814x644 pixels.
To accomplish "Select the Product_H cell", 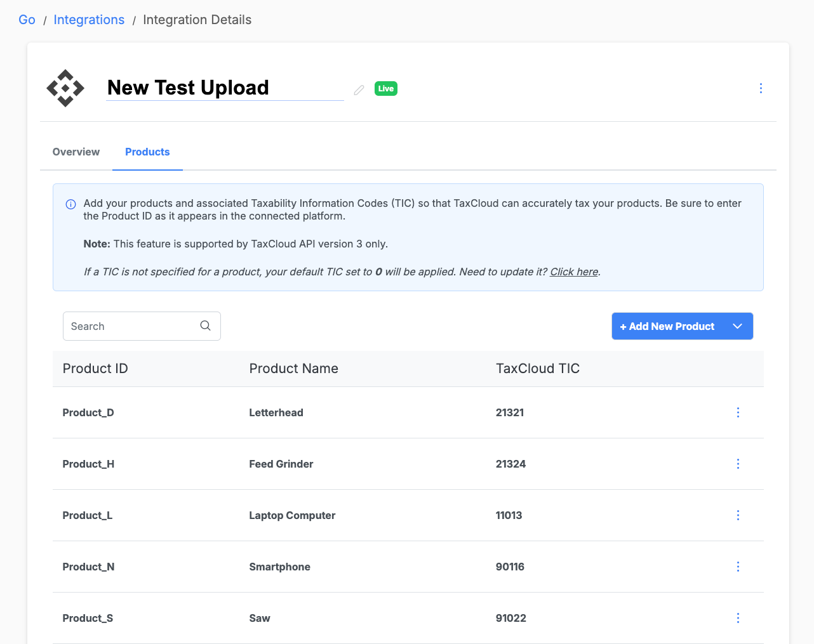I will (88, 464).
